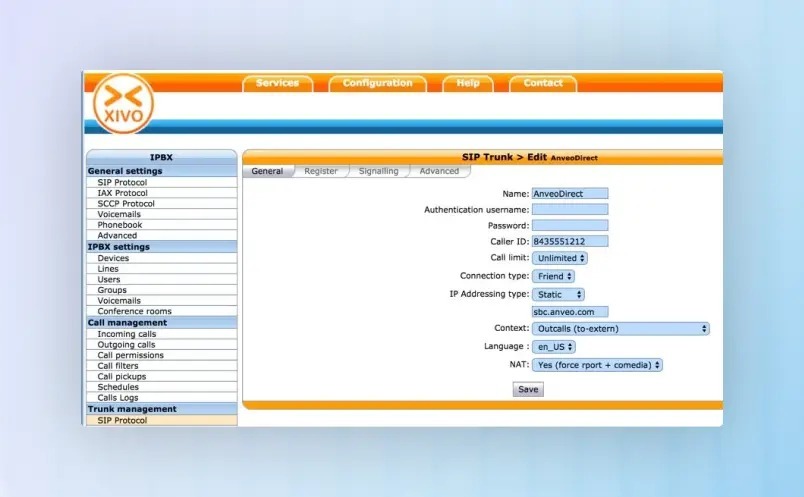Click the Caller ID input field

coord(569,241)
